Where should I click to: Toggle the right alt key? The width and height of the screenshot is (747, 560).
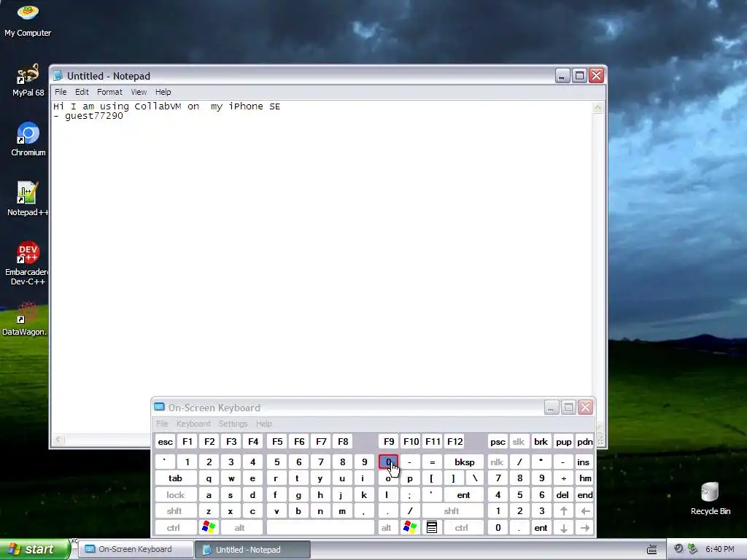(387, 528)
